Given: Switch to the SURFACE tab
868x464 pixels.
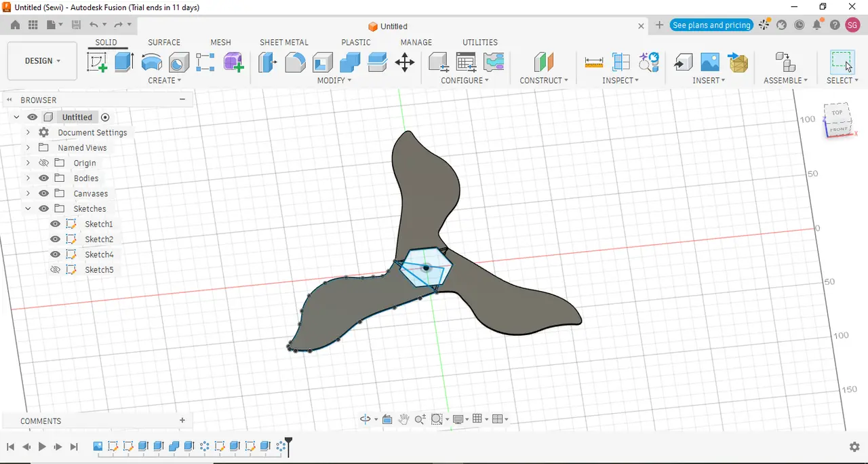Looking at the screenshot, I should [x=164, y=42].
